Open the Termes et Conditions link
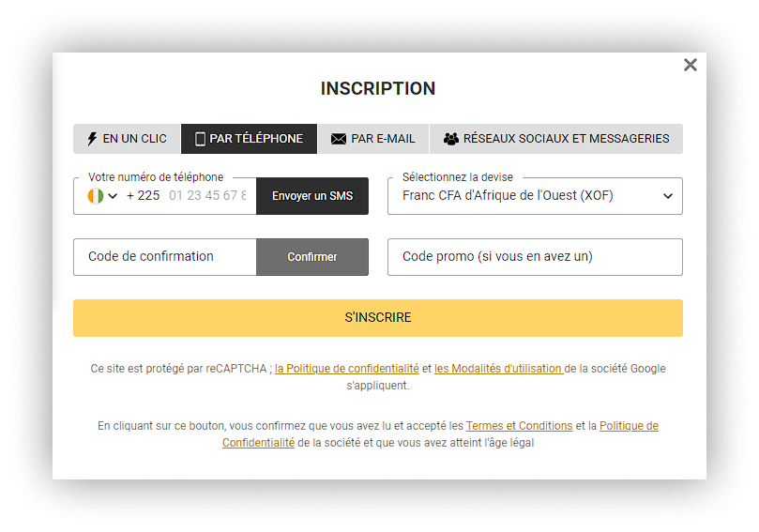Screen dimensions: 759x532 (x=519, y=426)
